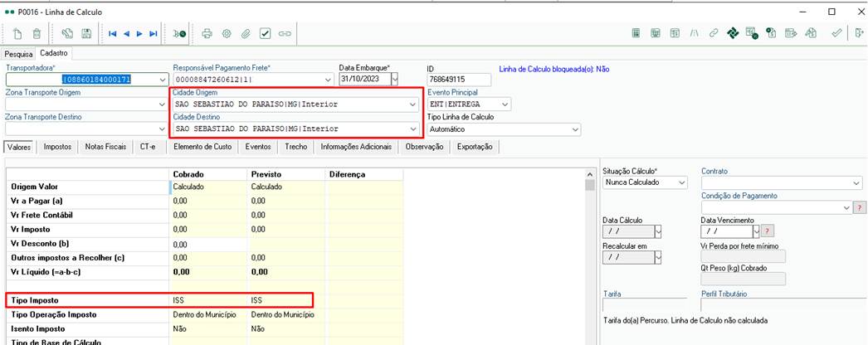Click the second calculator table icon

tap(656, 34)
